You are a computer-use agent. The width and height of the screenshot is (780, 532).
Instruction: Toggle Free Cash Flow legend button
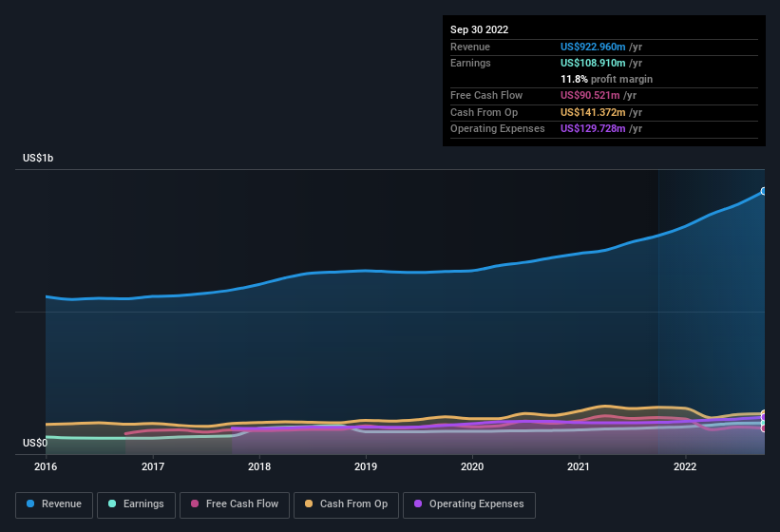[x=235, y=504]
